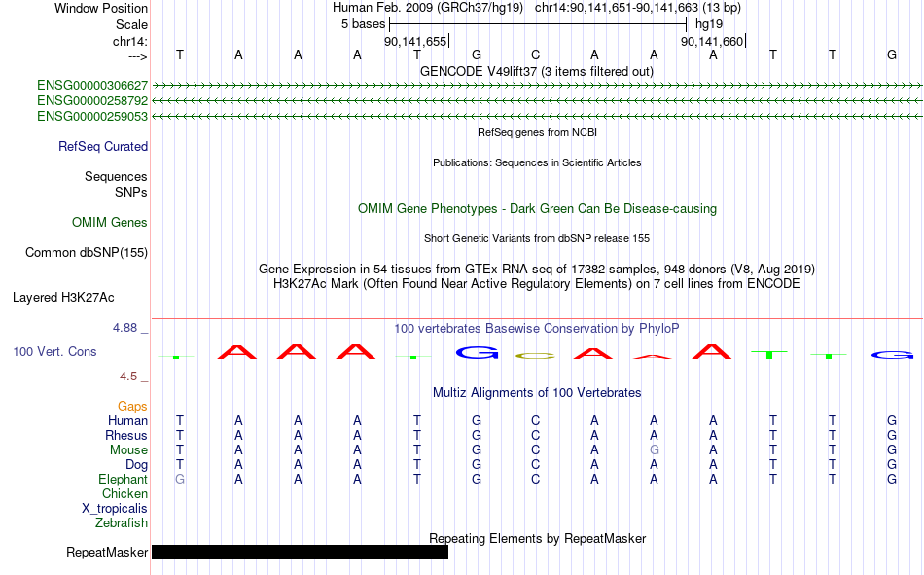Open gene ENSG00000306627 label
924x575 pixels.
[x=92, y=86]
